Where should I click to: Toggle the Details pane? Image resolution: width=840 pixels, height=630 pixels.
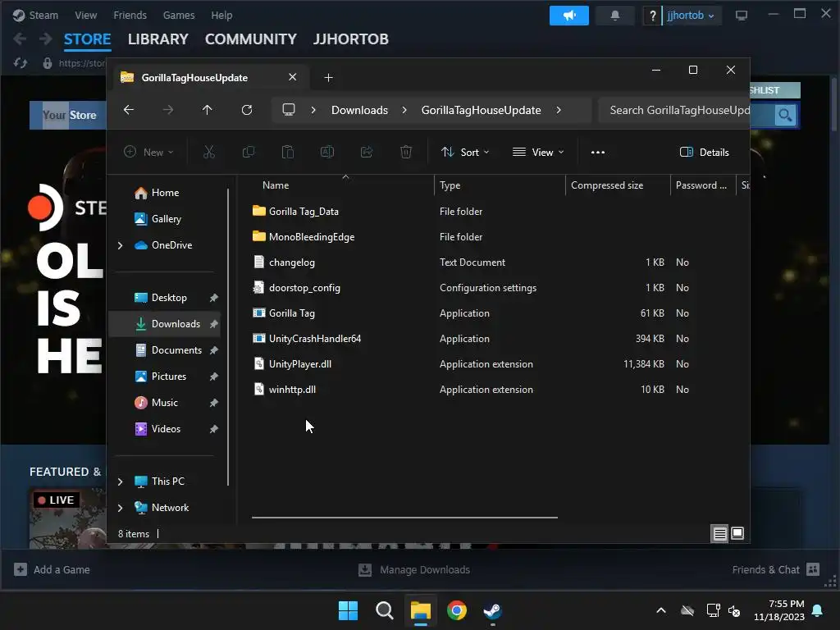(704, 152)
